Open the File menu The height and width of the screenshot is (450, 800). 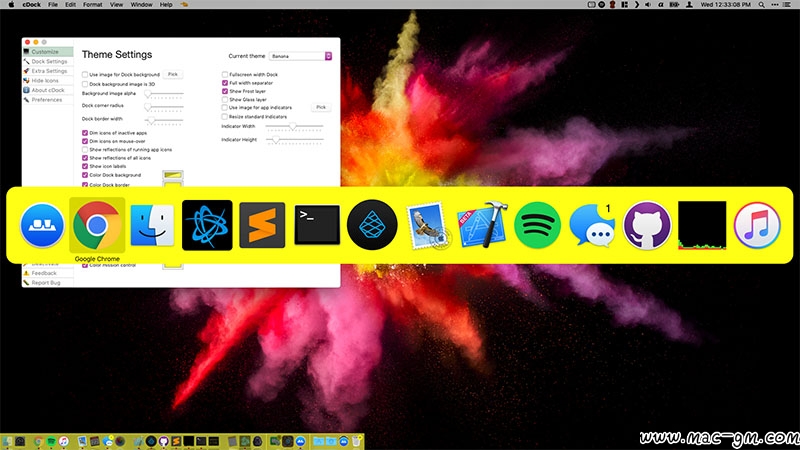(53, 5)
